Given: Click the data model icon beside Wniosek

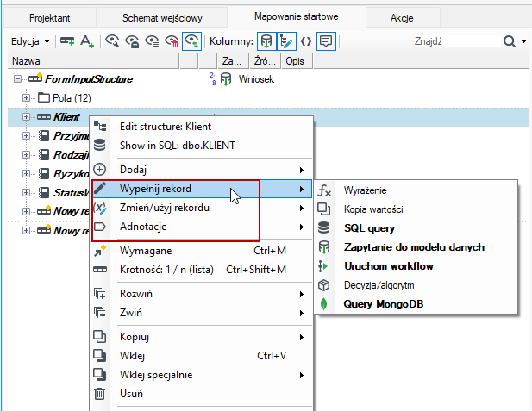Looking at the screenshot, I should 226,79.
